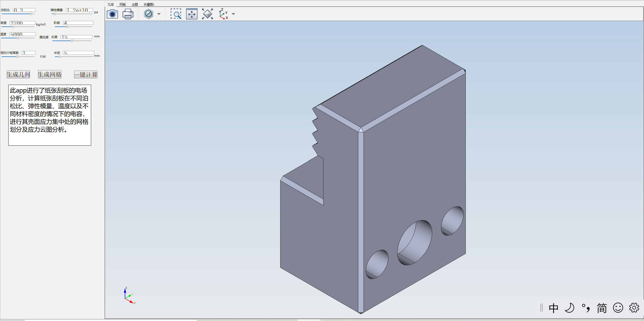644x321 pixels.
Task: Open IME settings gear icon
Action: tap(634, 308)
